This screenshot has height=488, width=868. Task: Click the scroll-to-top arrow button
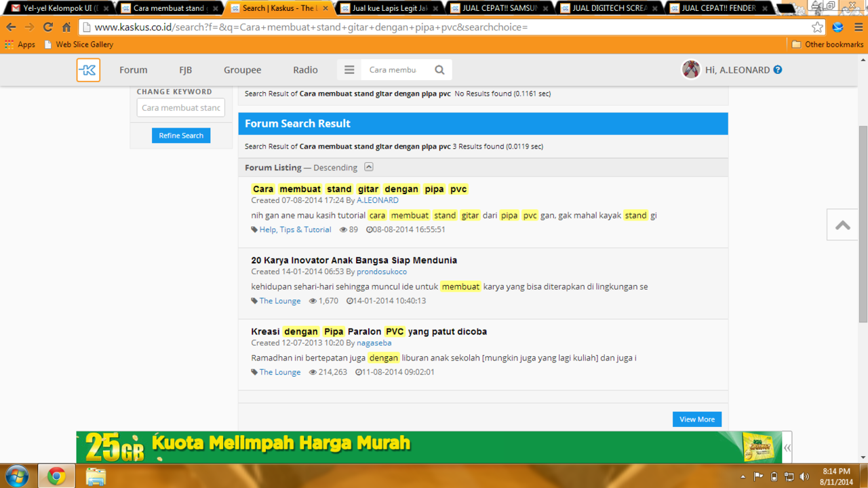843,225
